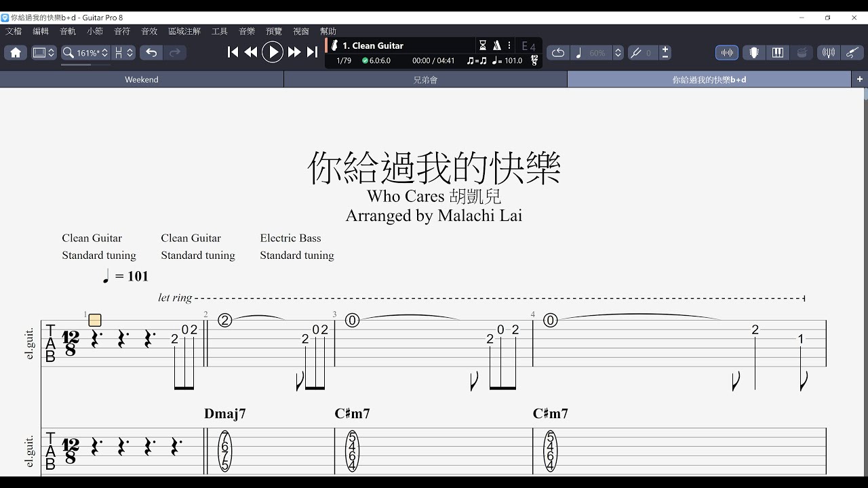This screenshot has height=488, width=868.
Task: Undo the last action
Action: click(151, 53)
